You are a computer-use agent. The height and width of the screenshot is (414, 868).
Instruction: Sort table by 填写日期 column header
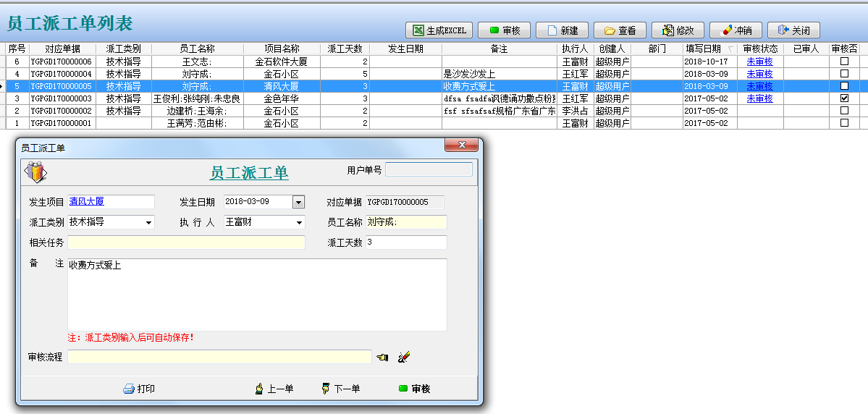pyautogui.click(x=703, y=48)
